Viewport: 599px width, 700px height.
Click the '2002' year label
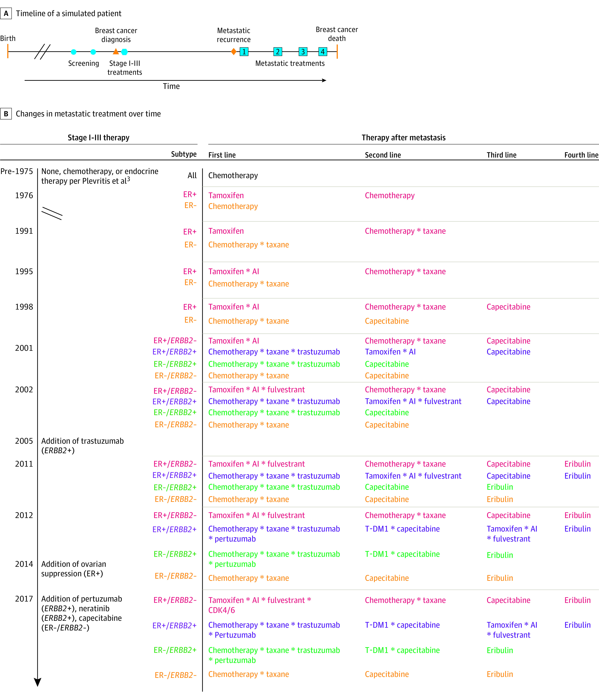tap(24, 390)
